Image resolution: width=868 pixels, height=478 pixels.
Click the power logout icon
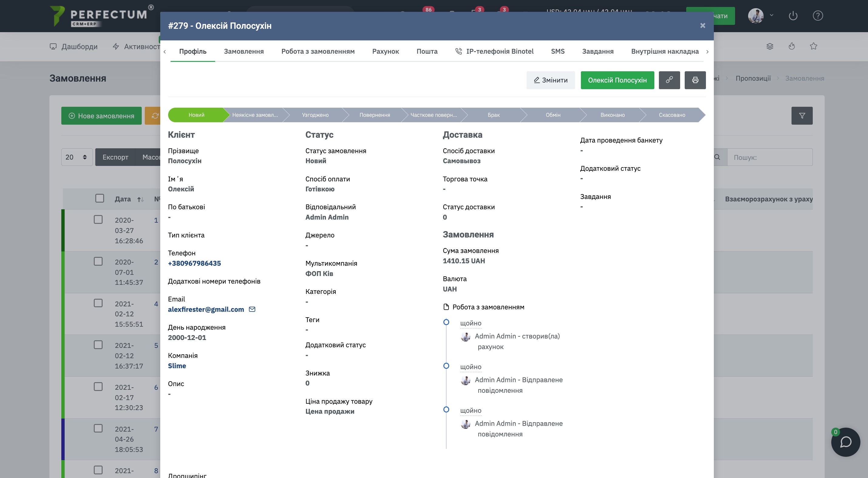coord(793,16)
